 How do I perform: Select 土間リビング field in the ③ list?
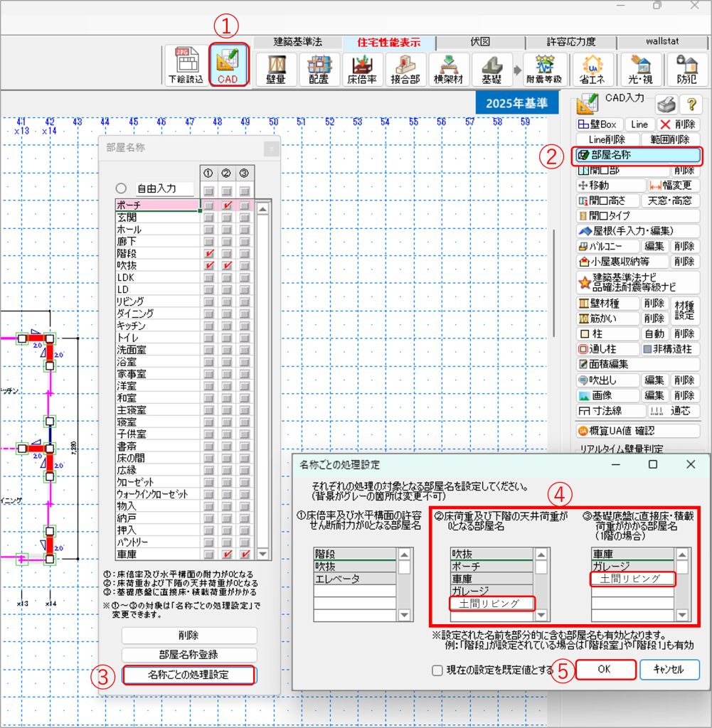(634, 579)
